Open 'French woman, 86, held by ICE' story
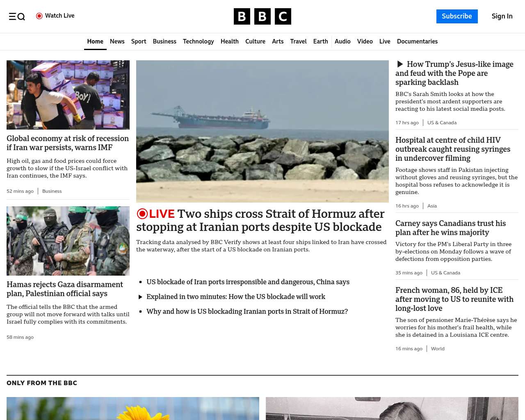 tap(454, 299)
